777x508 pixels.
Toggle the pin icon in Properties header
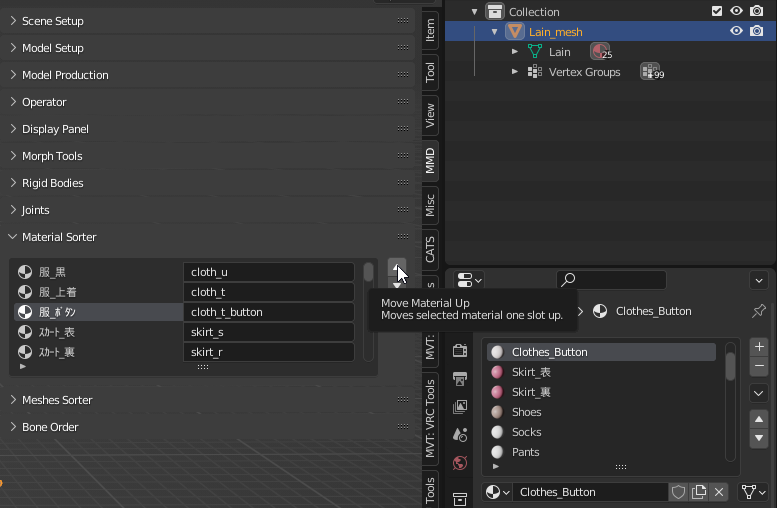click(x=759, y=311)
